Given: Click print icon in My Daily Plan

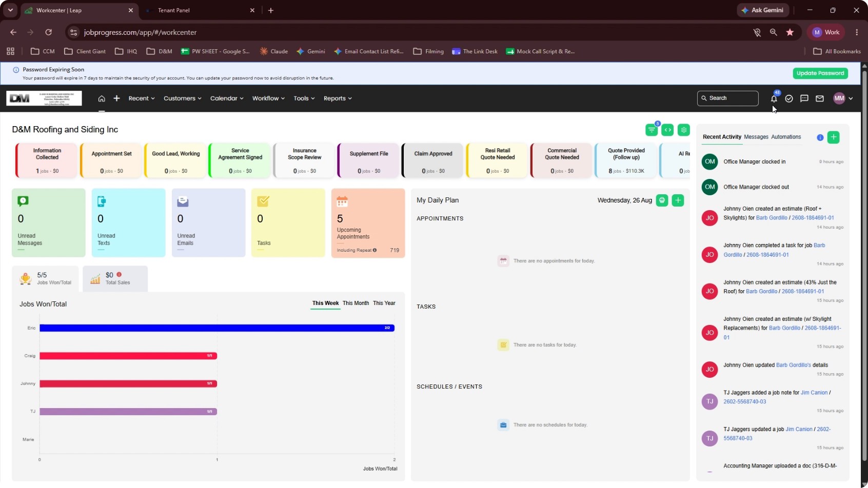Looking at the screenshot, I should coord(662,200).
